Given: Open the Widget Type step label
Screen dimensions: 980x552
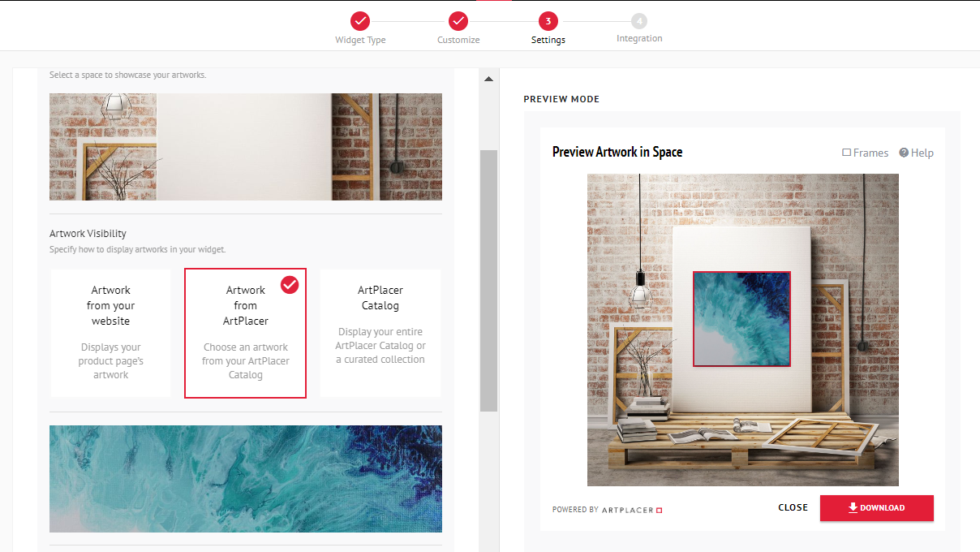Looking at the screenshot, I should (360, 40).
